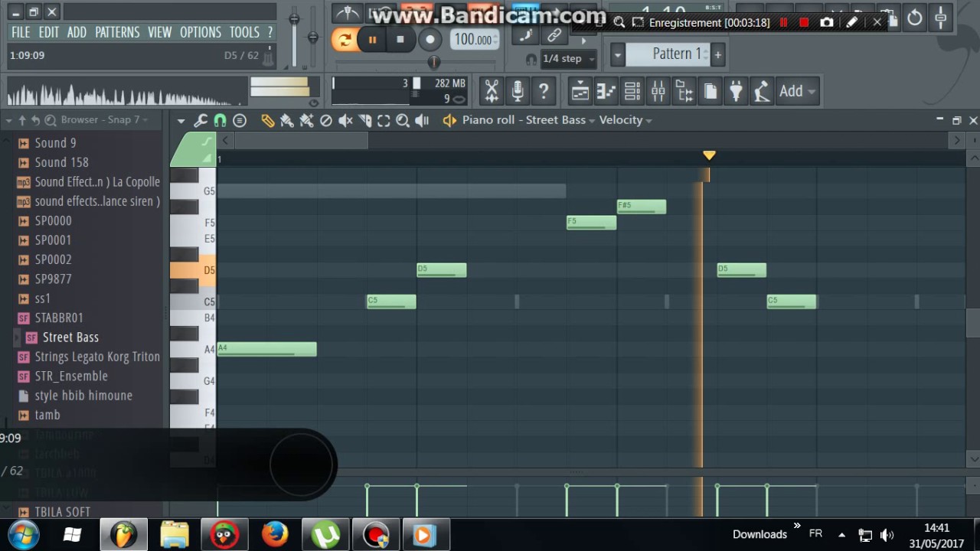The image size is (980, 551).
Task: Open the OPTIONS menu
Action: [x=201, y=32]
